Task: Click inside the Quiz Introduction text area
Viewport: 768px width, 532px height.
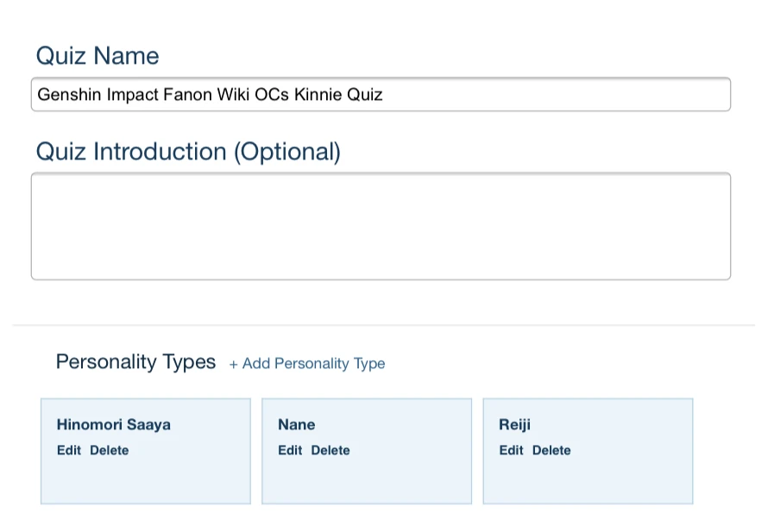Action: tap(381, 226)
